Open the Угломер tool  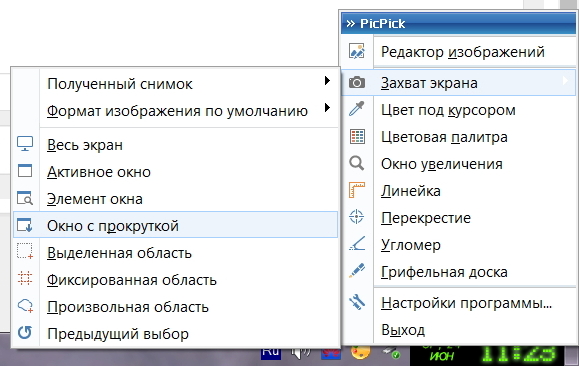tap(458, 245)
